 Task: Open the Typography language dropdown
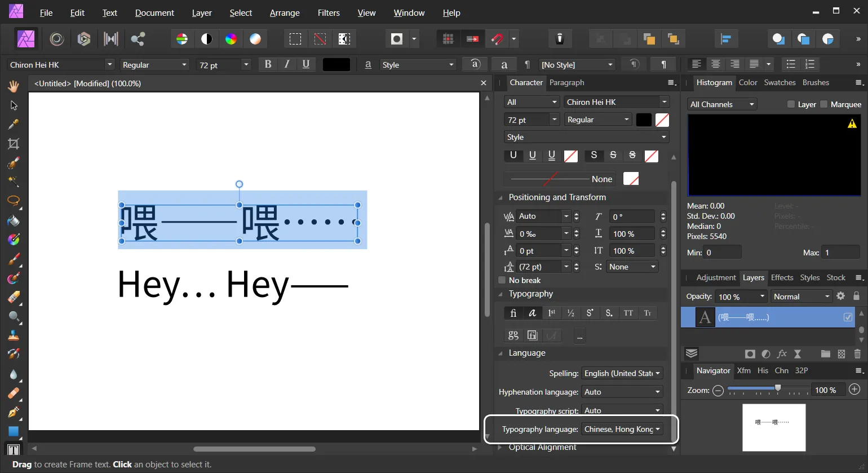pos(622,429)
